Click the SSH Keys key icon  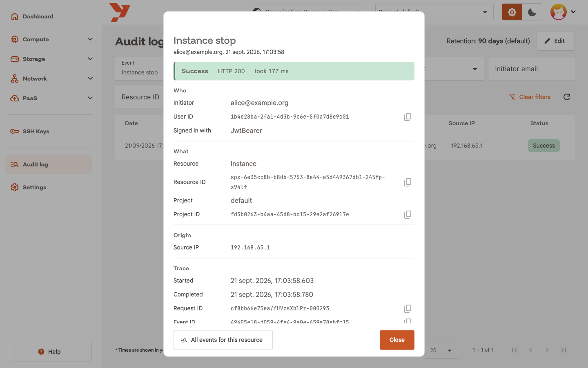point(15,131)
